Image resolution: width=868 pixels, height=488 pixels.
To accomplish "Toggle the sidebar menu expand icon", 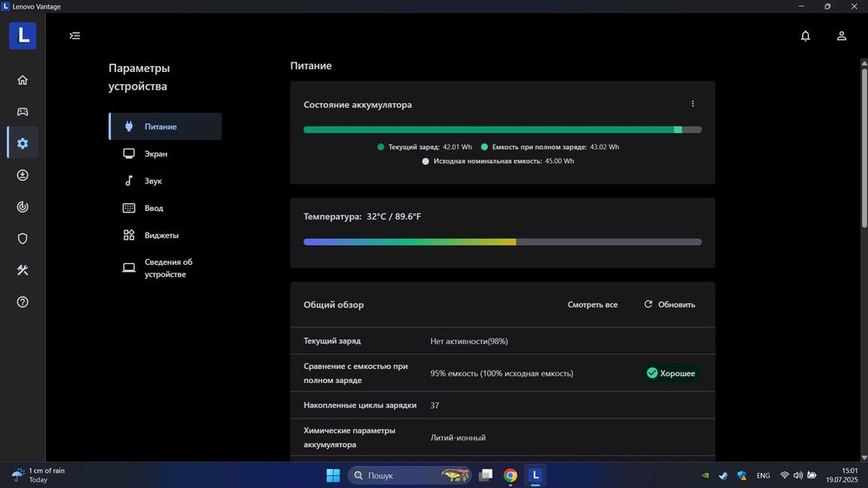I will pos(75,36).
